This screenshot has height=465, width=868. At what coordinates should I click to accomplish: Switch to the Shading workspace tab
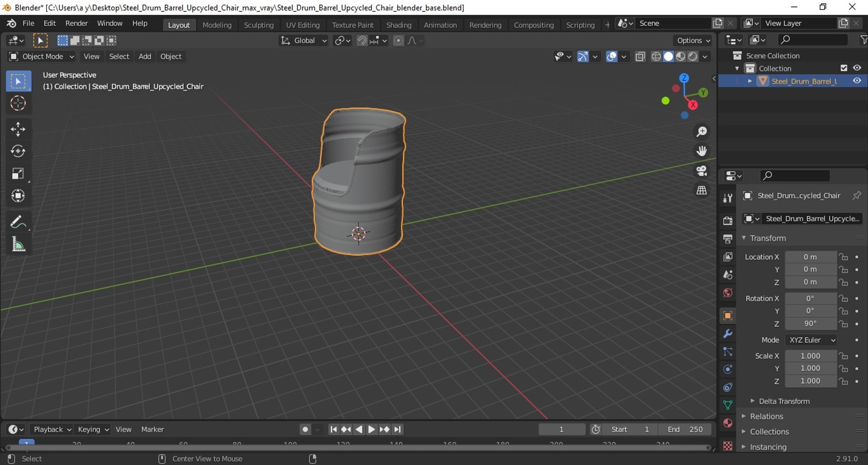tap(399, 25)
